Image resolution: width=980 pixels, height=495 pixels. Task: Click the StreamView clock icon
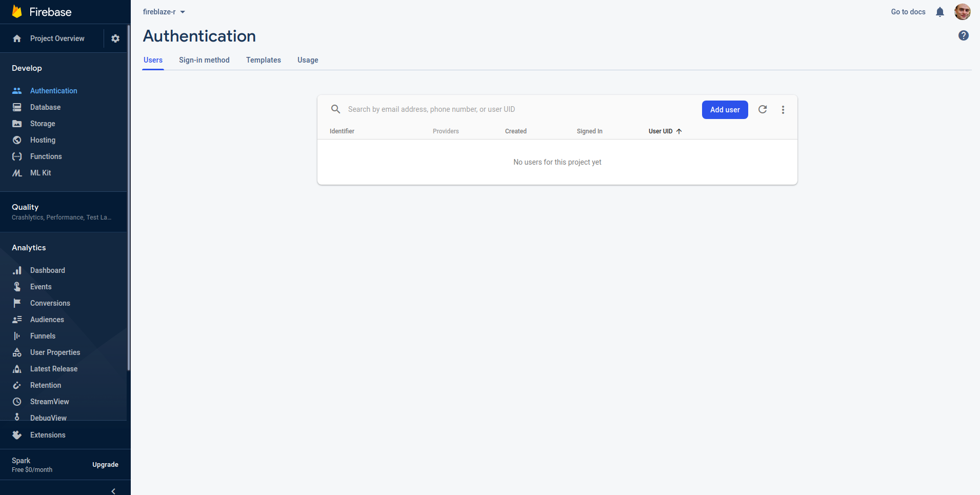(x=17, y=402)
